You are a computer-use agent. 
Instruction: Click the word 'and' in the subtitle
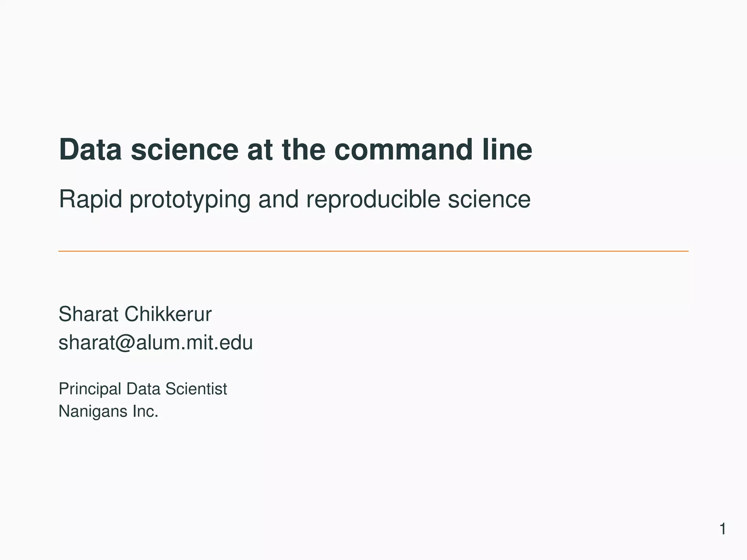coord(278,199)
